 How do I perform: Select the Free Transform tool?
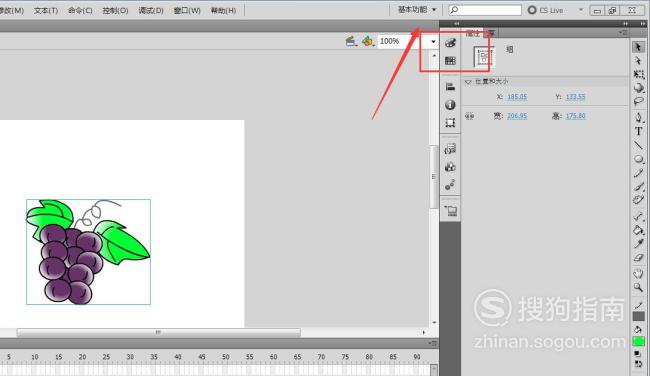[638, 75]
